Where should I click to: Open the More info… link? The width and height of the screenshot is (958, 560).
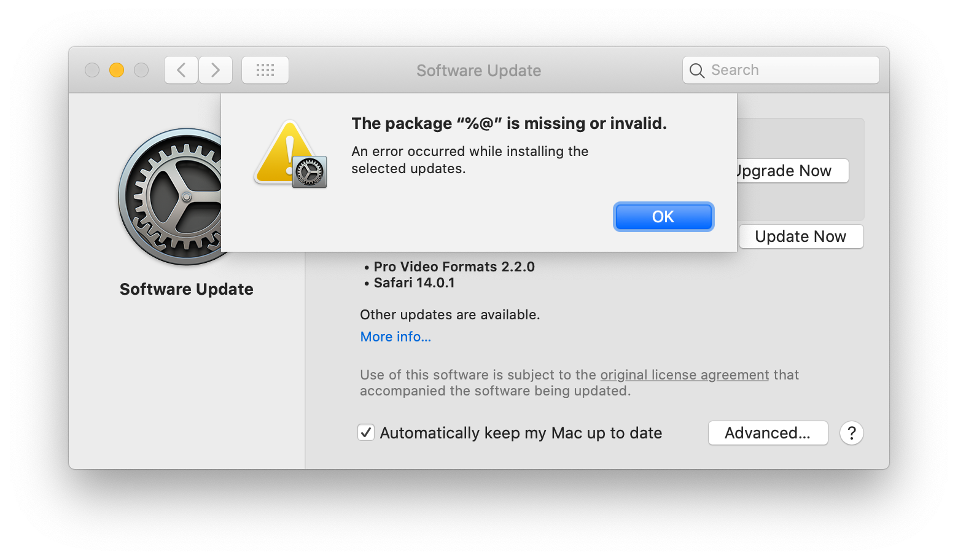point(395,336)
